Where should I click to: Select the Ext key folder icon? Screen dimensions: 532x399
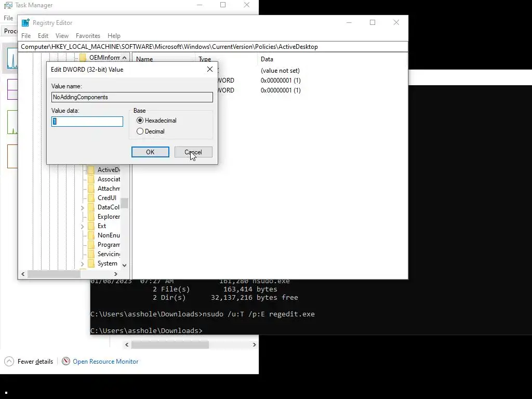click(x=91, y=226)
